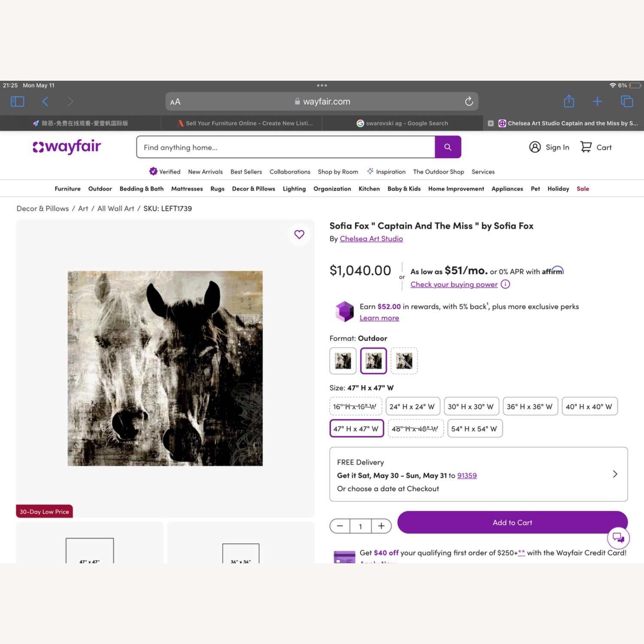The height and width of the screenshot is (644, 644).
Task: Close the Chelsea Art Studio tab
Action: click(491, 123)
